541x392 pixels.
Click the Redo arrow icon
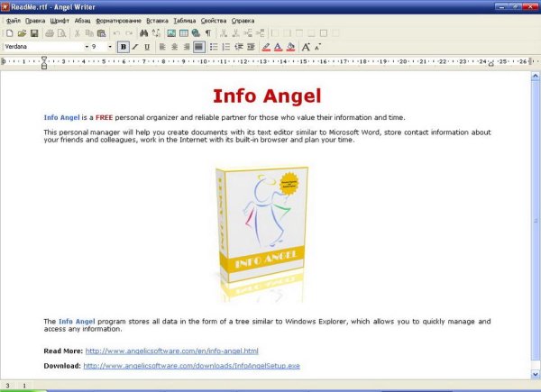click(129, 33)
